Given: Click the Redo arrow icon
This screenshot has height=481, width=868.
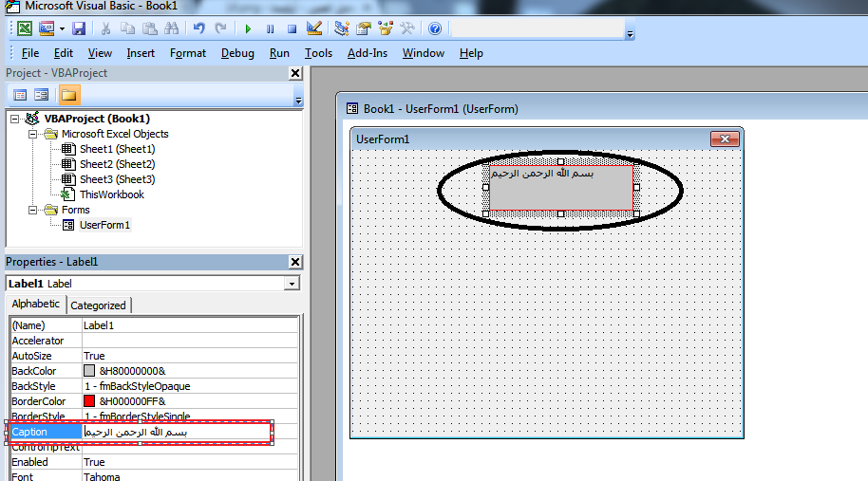Looking at the screenshot, I should [221, 28].
